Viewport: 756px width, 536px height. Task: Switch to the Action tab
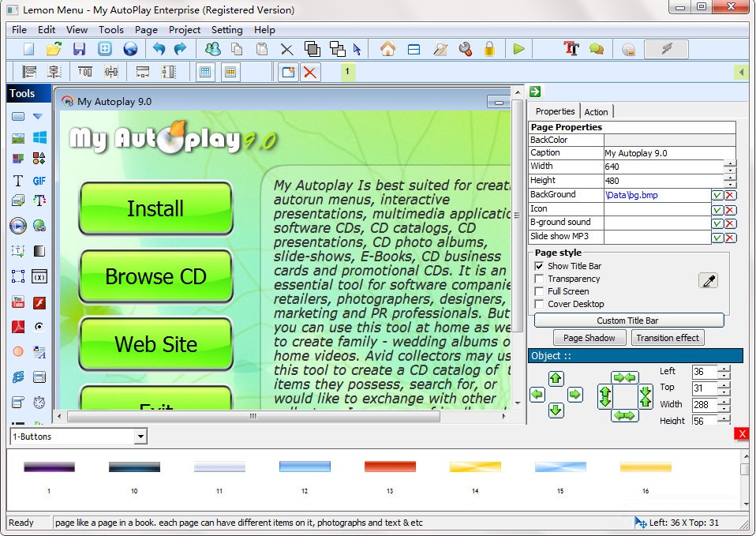pyautogui.click(x=597, y=111)
